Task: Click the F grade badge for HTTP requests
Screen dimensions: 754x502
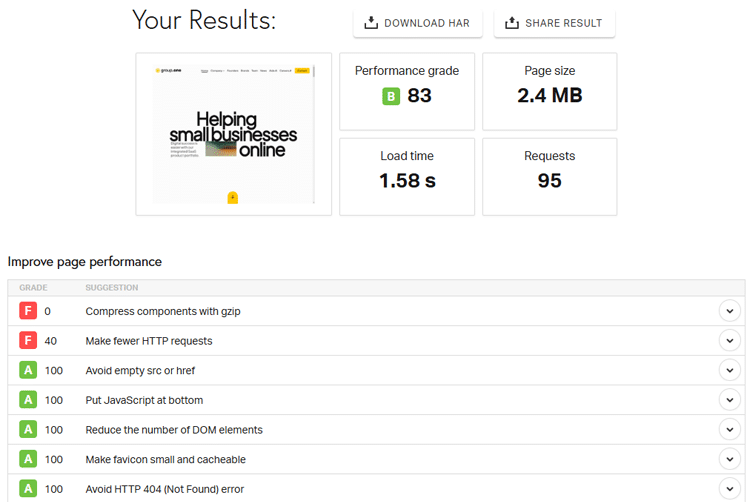Action: (x=28, y=341)
